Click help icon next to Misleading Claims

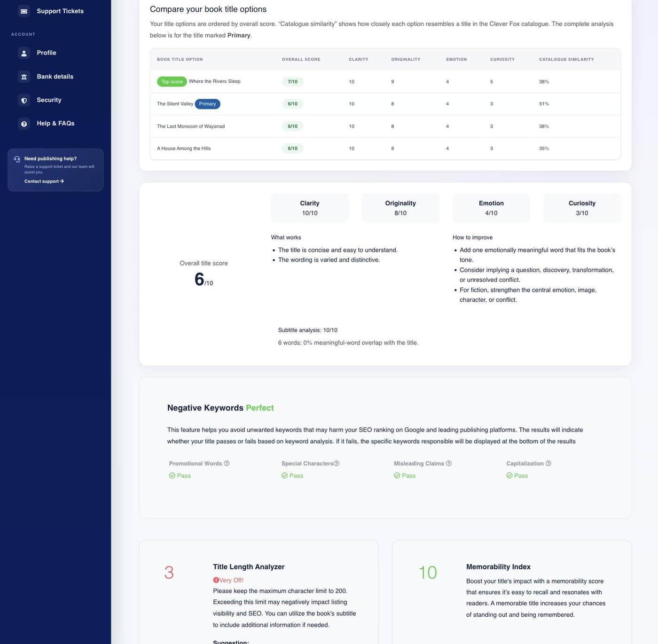pos(448,463)
